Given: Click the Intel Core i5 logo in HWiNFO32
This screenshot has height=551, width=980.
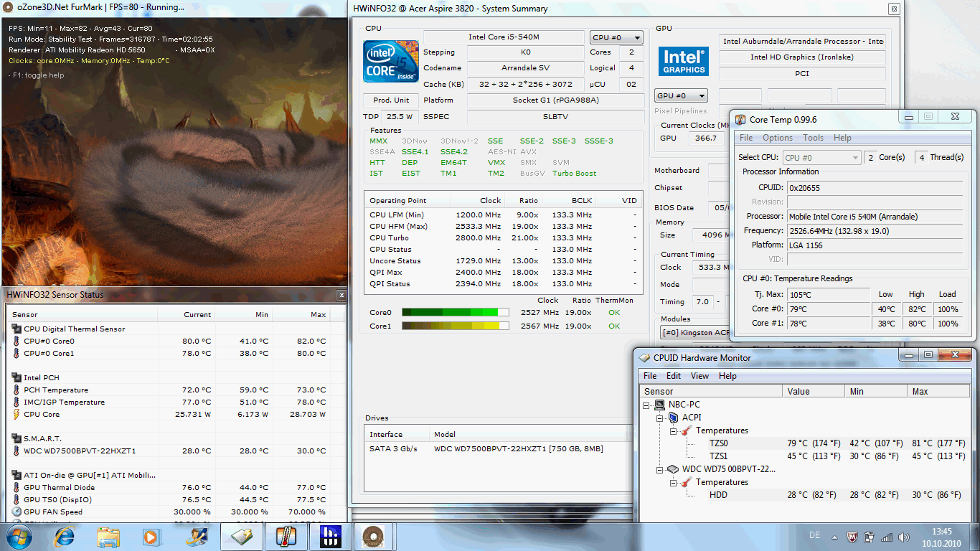Looking at the screenshot, I should pos(391,62).
